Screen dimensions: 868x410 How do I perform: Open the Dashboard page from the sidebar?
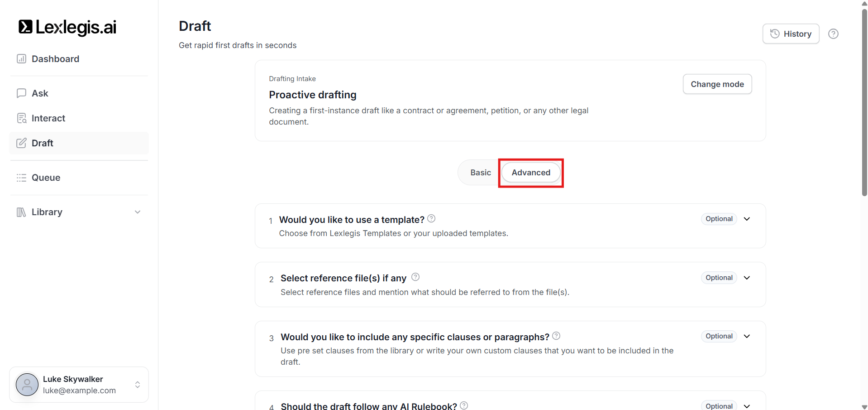click(x=55, y=59)
